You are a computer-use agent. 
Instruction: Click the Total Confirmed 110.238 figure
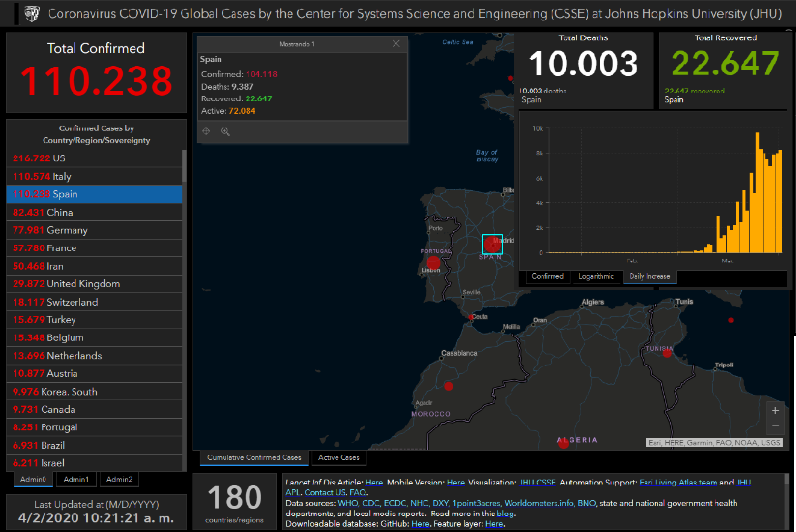tap(96, 81)
